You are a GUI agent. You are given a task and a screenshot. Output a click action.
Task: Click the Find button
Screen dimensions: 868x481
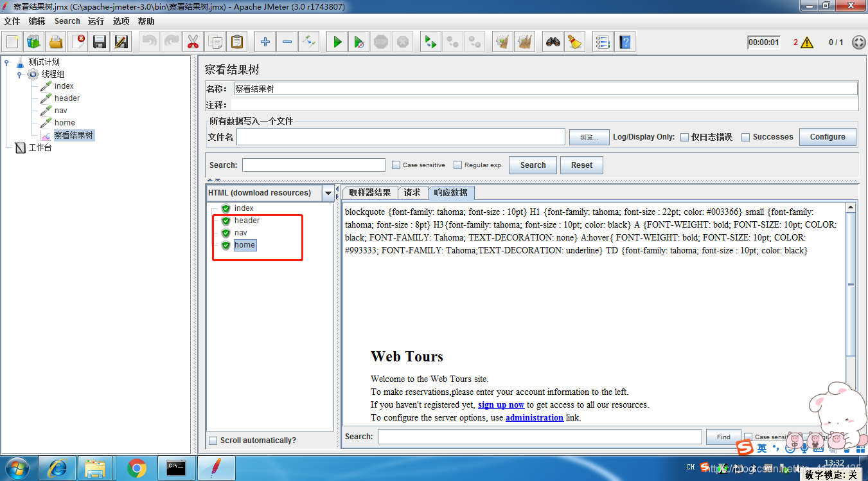pos(723,437)
